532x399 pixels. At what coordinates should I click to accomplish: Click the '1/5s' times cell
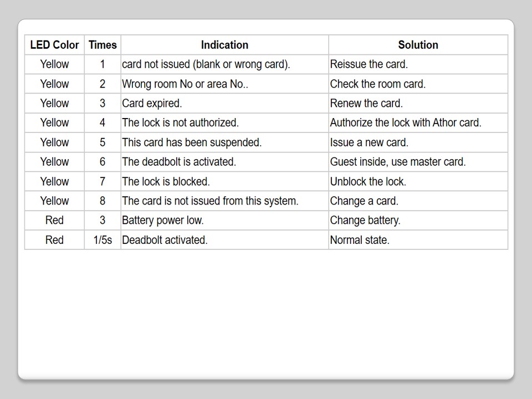(x=103, y=240)
